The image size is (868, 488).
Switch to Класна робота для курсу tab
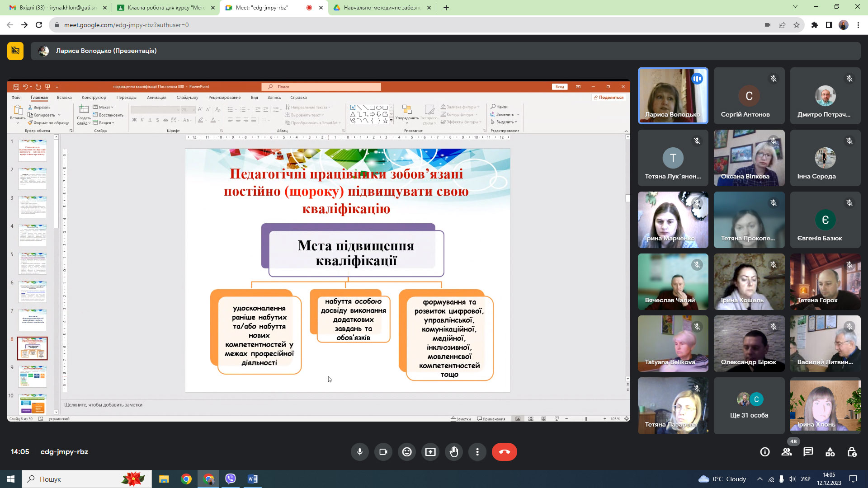165,8
